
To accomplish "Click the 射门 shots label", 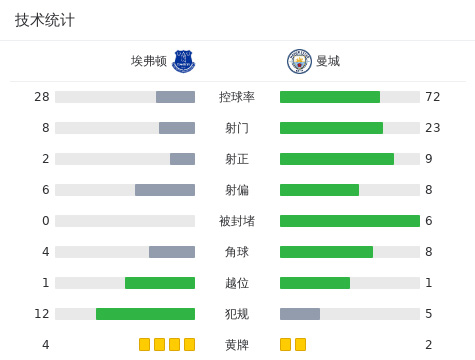I will [237, 128].
